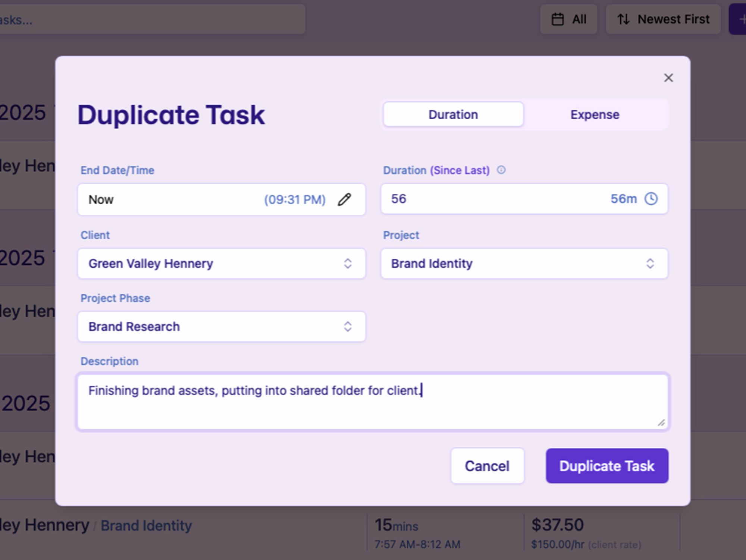The height and width of the screenshot is (560, 746).
Task: Click the purple Duplicate Task button
Action: 607,466
